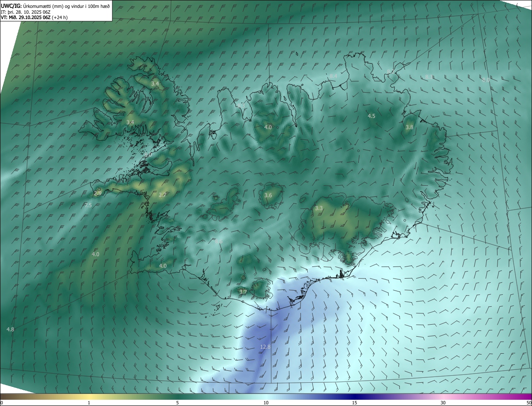The height and width of the screenshot is (406, 532).
Task: Click the "0" tick on the color scale
Action: (x=2, y=403)
